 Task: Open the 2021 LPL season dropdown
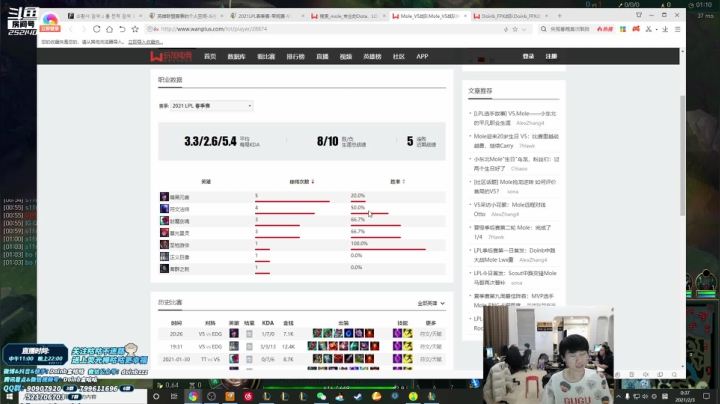[211, 106]
